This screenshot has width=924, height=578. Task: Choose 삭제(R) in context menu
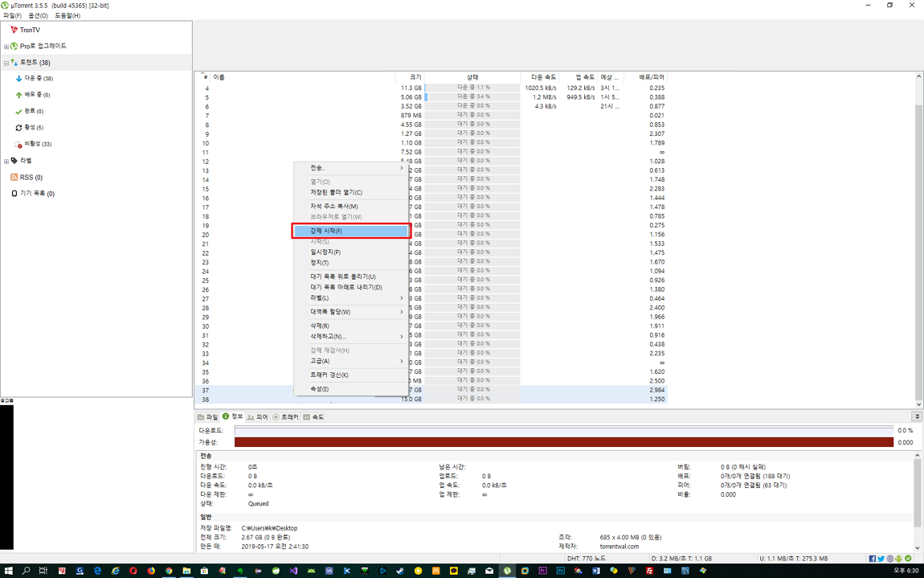[x=350, y=326]
